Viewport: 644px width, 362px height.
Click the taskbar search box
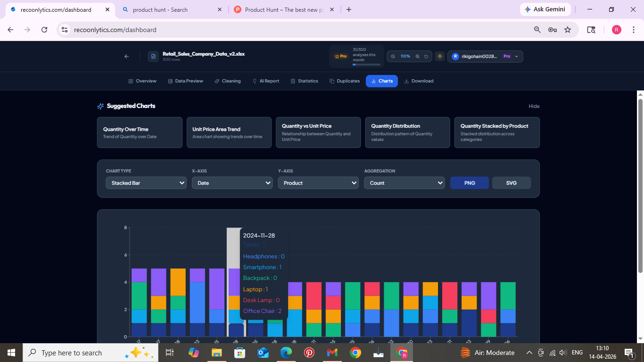91,353
